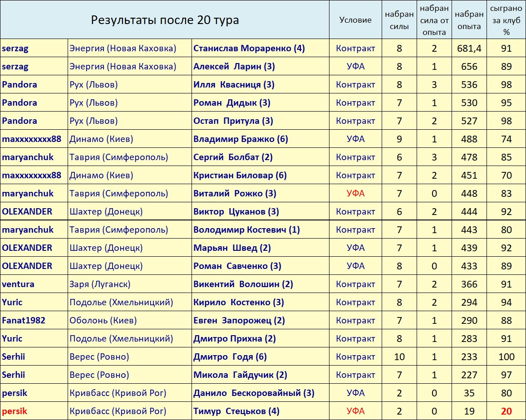526x420 pixels.
Task: Select the 'Условие' column header
Action: [x=355, y=20]
